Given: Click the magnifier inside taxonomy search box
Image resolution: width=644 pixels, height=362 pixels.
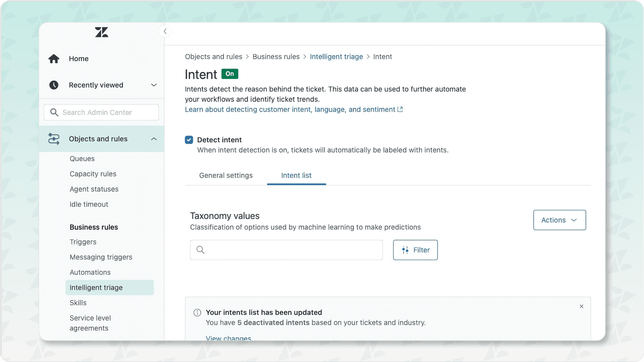Looking at the screenshot, I should click(x=200, y=250).
